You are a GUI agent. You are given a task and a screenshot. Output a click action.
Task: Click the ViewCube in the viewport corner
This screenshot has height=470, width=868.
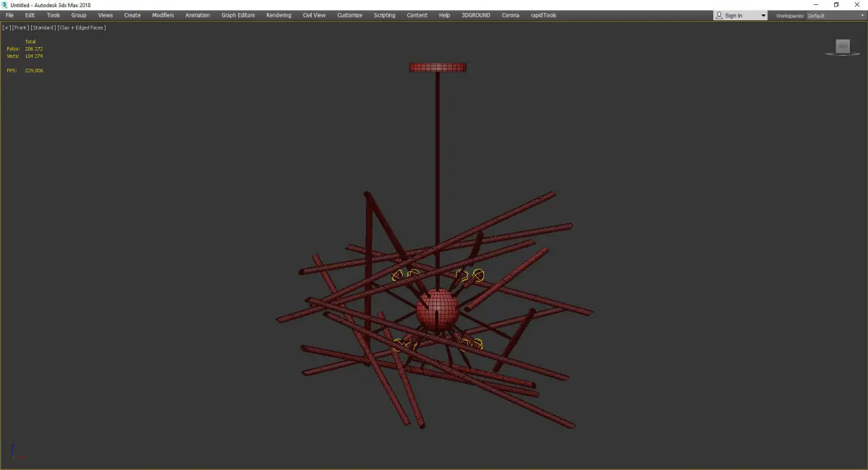pyautogui.click(x=843, y=47)
